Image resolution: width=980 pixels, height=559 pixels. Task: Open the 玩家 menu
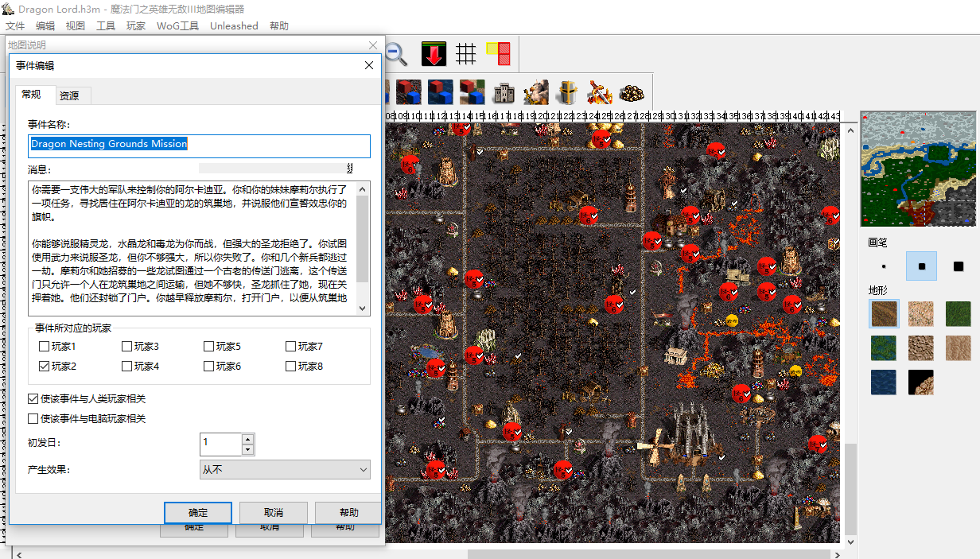tap(136, 26)
